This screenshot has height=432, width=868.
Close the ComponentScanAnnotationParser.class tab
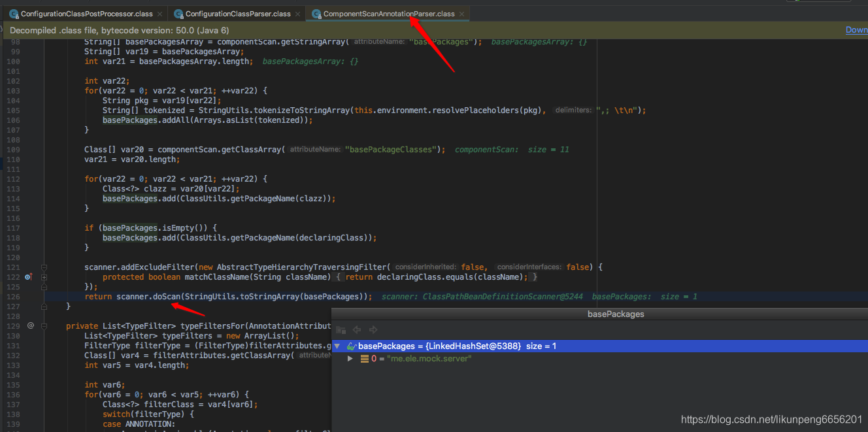tap(461, 14)
